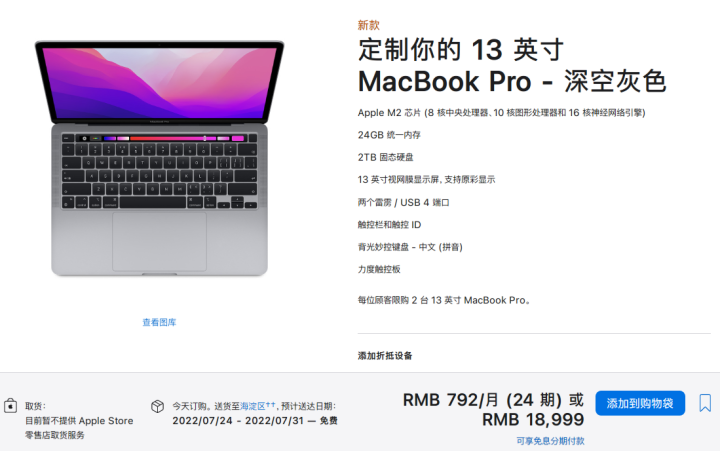Click the RMB 18,999 price text
The image size is (720, 451).
(x=533, y=419)
